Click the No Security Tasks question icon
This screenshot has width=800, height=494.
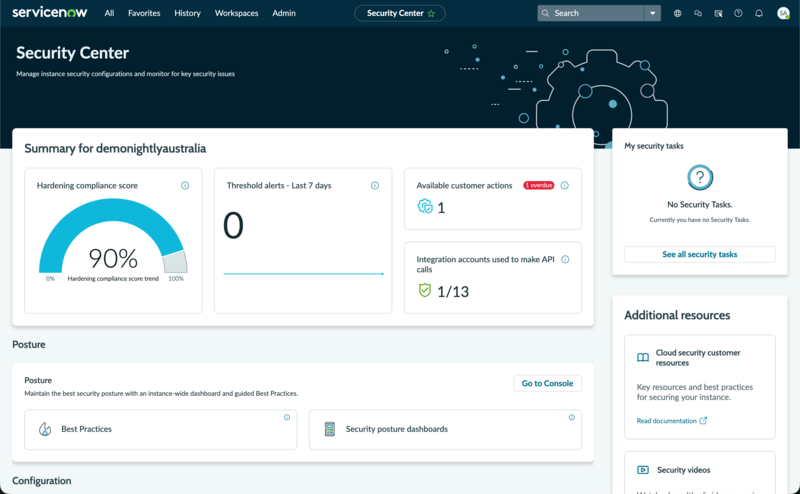click(x=700, y=177)
